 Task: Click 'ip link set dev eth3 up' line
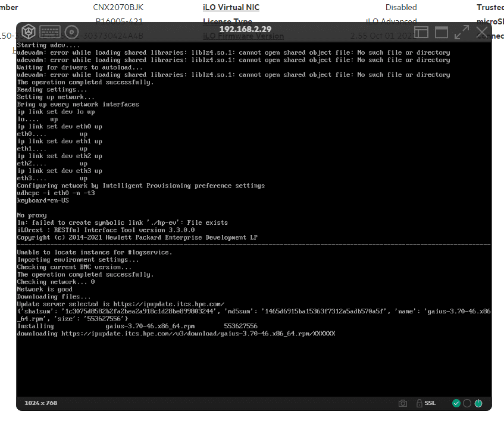tap(60, 171)
